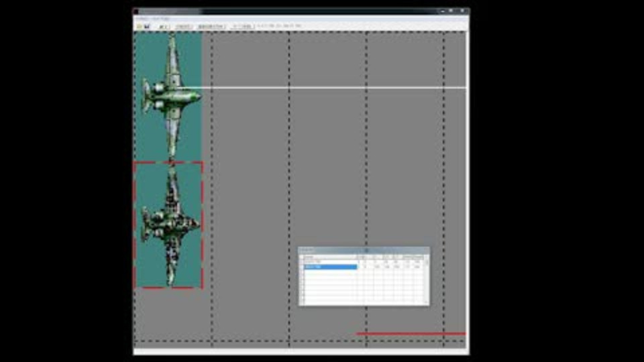Minimize the main editor window

(x=442, y=11)
